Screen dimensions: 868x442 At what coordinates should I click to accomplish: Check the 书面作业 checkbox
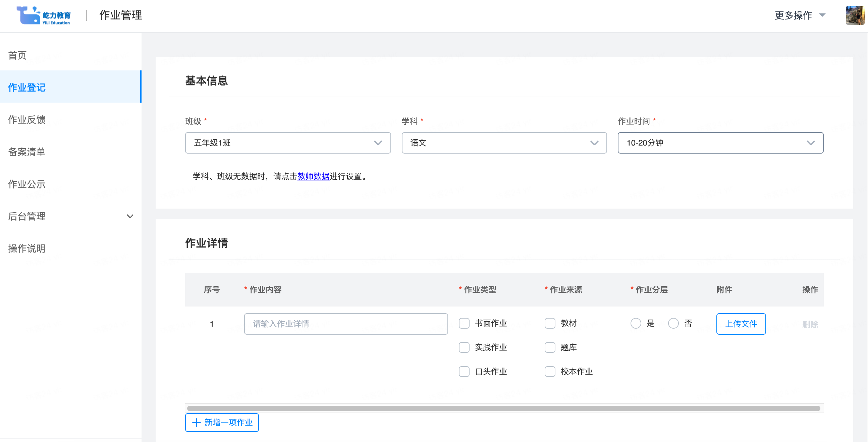coord(464,323)
